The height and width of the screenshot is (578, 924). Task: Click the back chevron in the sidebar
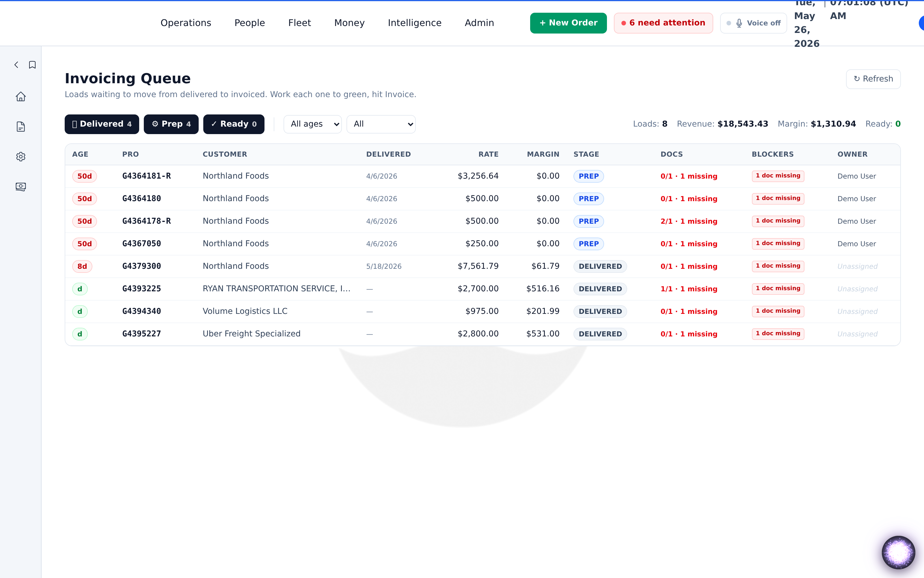[16, 65]
